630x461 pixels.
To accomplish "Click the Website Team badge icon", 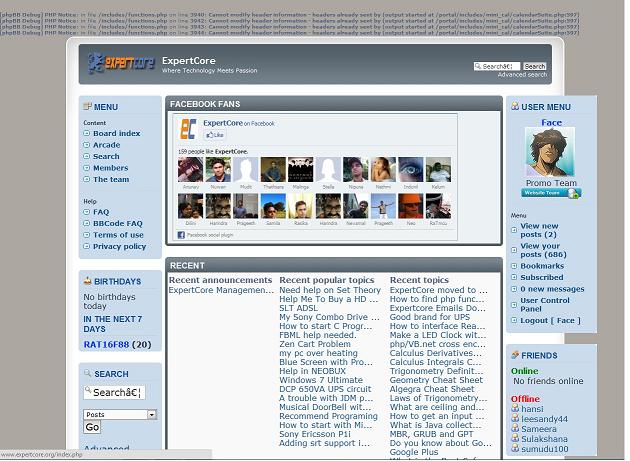I will tap(551, 193).
